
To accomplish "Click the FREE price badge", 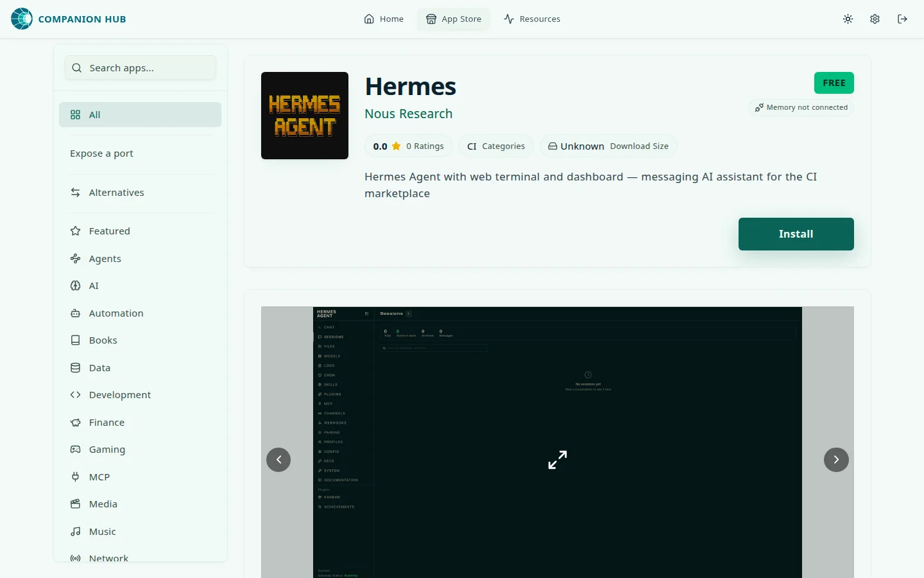I will (834, 83).
